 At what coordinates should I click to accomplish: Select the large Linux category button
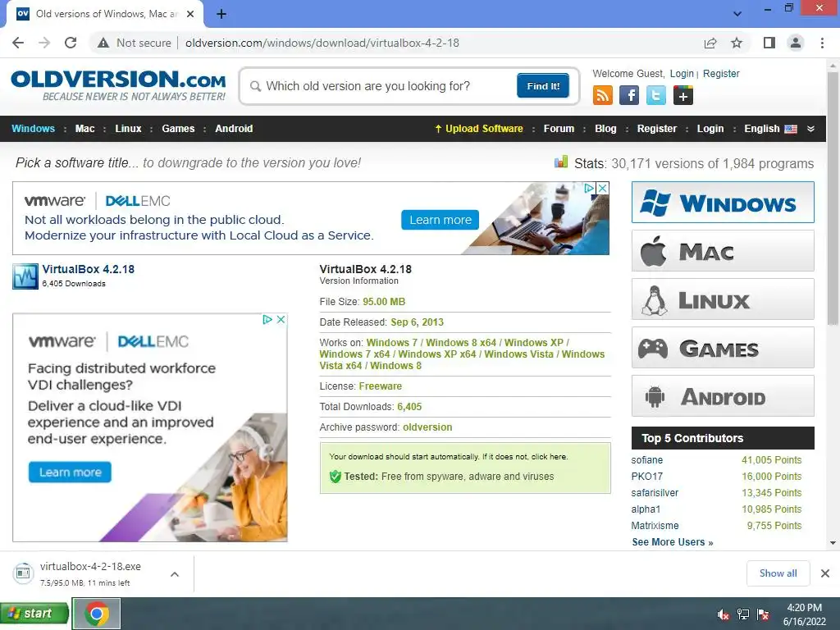[723, 299]
